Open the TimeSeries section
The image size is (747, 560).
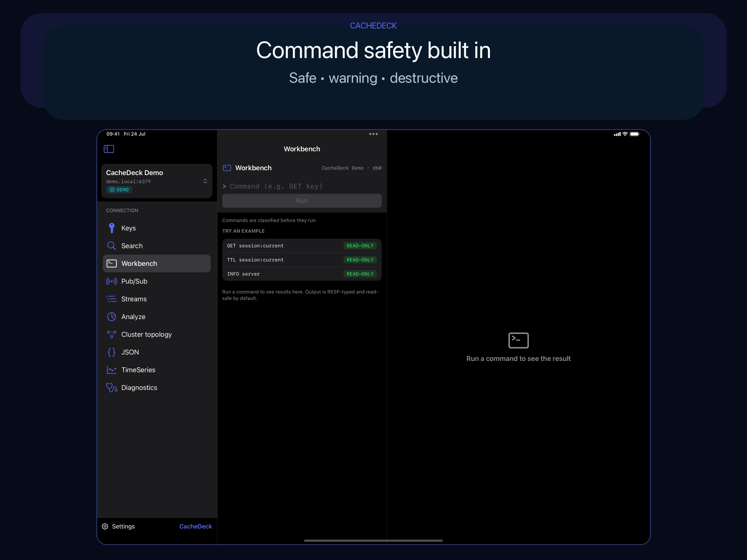[157, 370]
